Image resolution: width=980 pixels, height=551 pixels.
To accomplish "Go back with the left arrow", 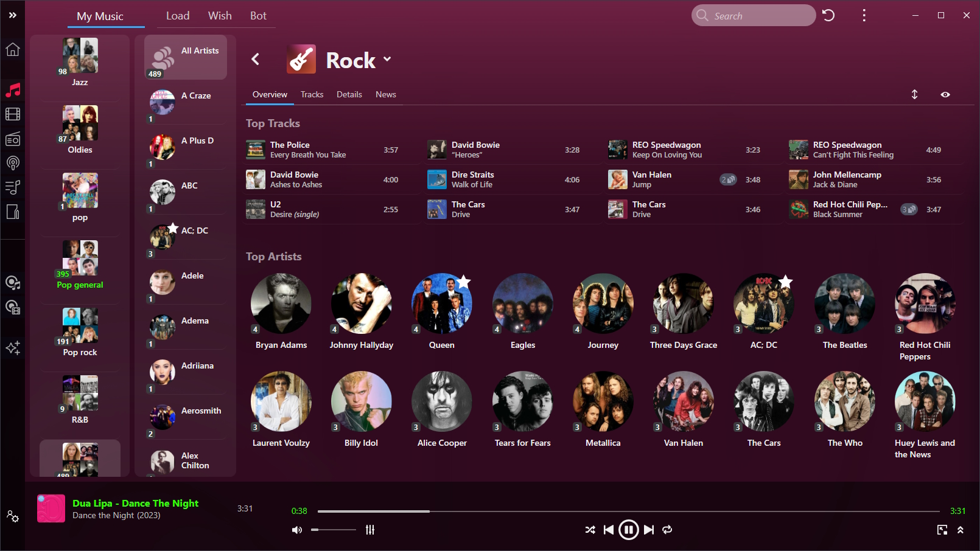I will (x=256, y=59).
